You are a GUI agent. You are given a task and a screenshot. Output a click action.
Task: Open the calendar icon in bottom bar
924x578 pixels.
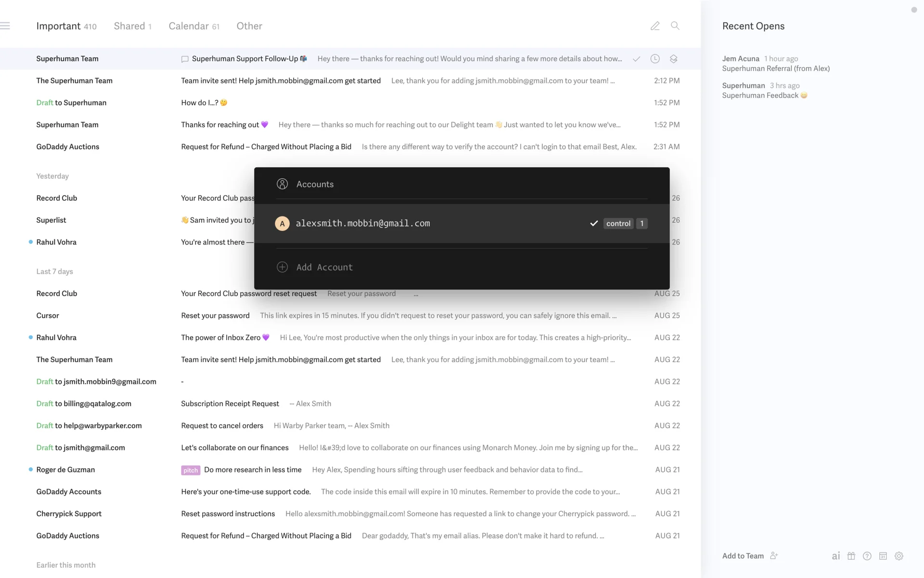(883, 556)
